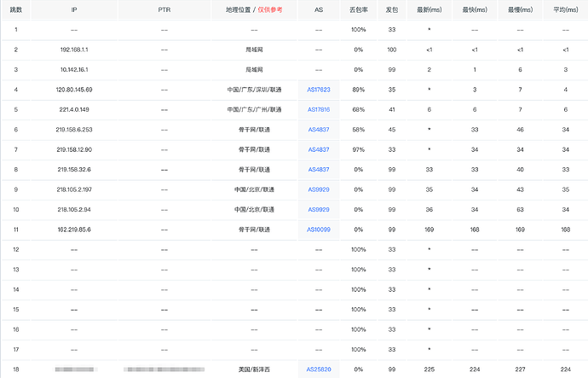
Task: Click the 发包 column header
Action: 392,9
